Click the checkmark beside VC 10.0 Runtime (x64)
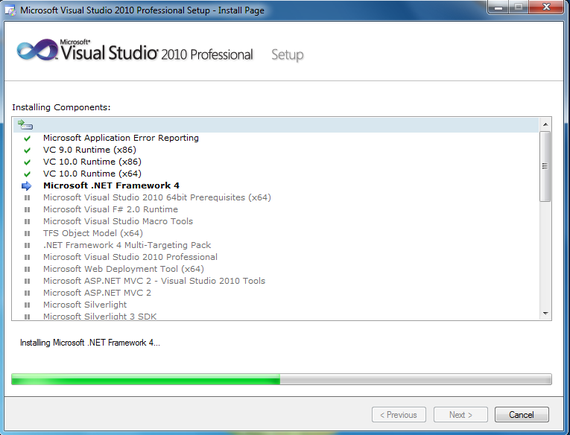The image size is (570, 435). (27, 174)
